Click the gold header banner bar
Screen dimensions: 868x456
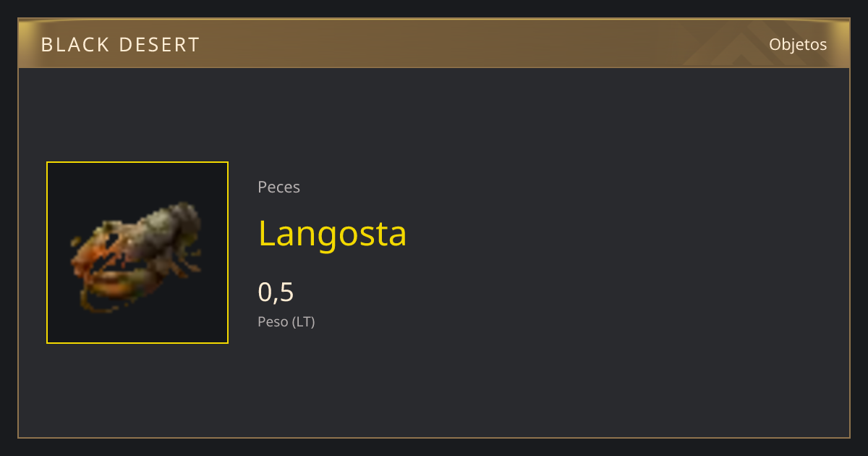pos(434,43)
